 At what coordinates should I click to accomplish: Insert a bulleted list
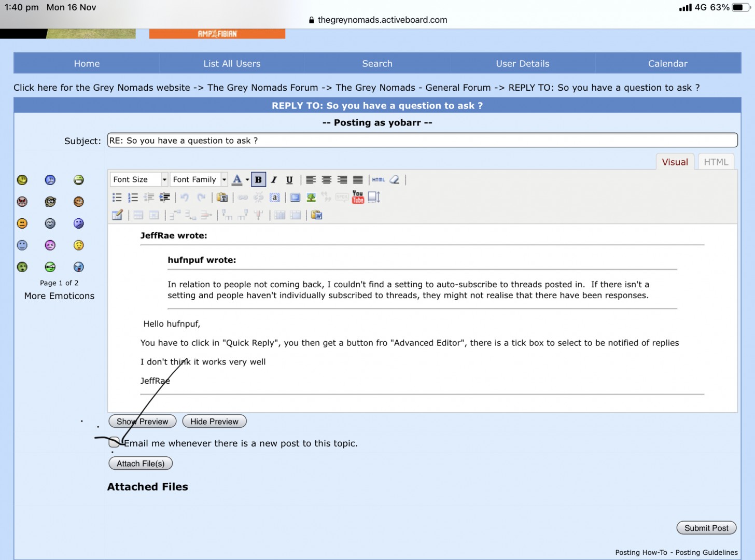[x=117, y=197]
